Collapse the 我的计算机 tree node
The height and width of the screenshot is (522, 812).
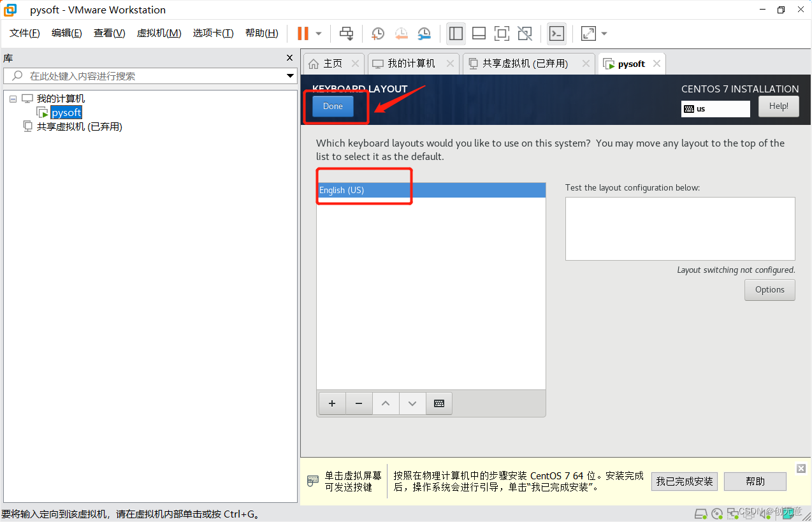[x=12, y=99]
